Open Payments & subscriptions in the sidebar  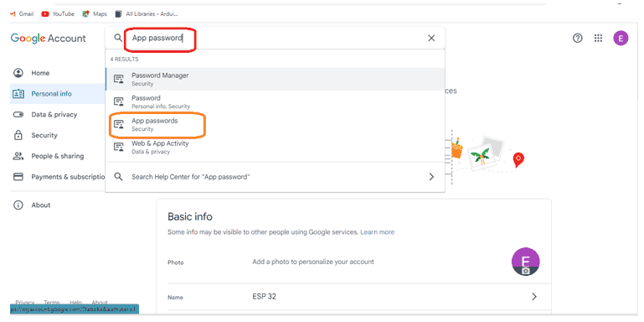pos(58,177)
